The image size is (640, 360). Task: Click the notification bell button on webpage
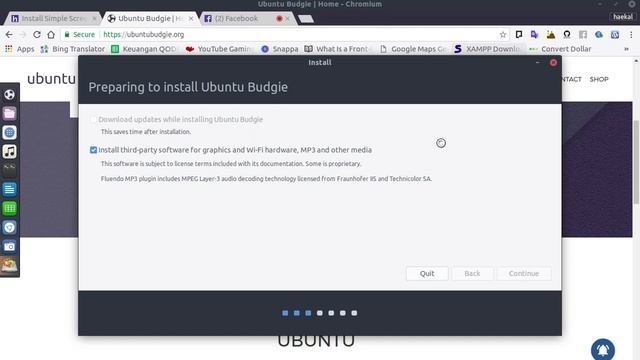pyautogui.click(x=603, y=349)
